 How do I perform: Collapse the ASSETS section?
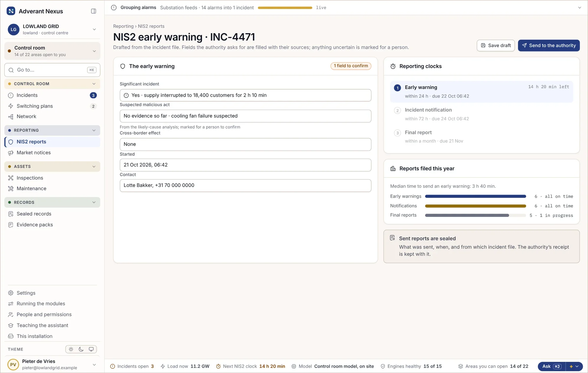point(52,166)
